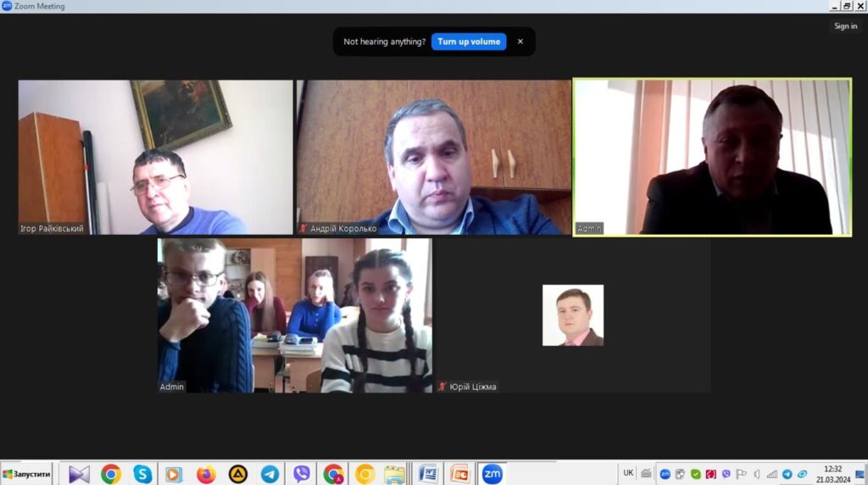
Task: Open the UK language selector
Action: (628, 473)
